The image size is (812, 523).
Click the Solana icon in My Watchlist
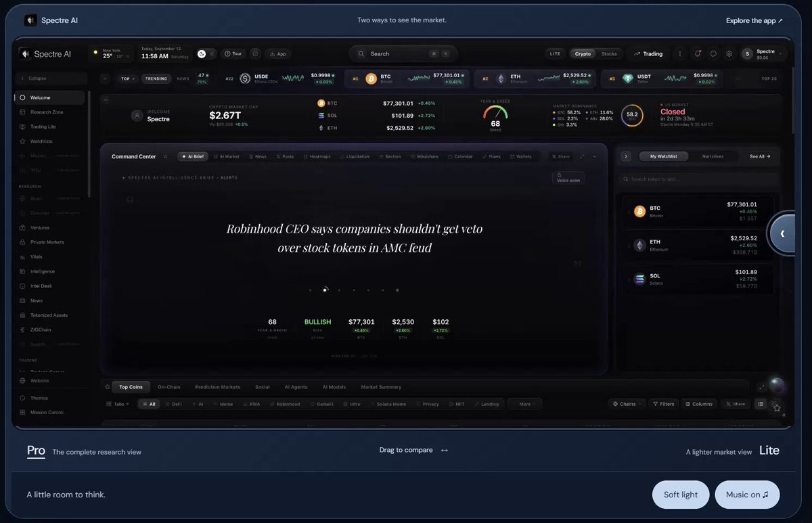tap(639, 279)
